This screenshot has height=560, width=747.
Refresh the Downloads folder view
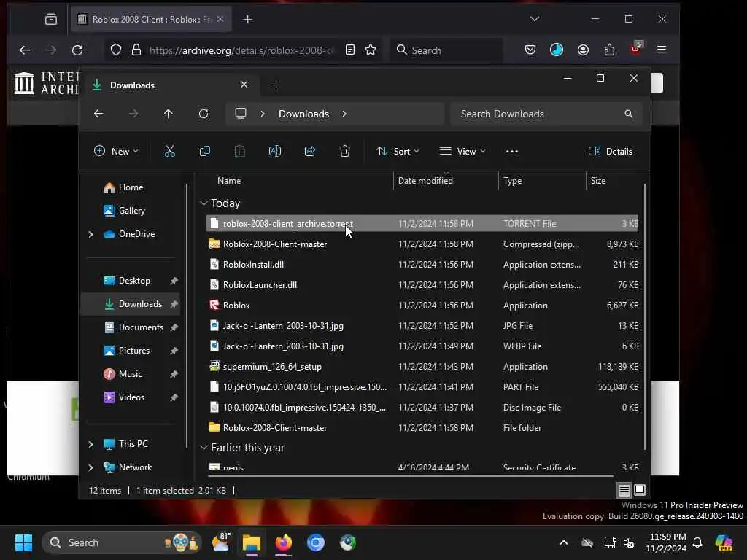point(204,114)
